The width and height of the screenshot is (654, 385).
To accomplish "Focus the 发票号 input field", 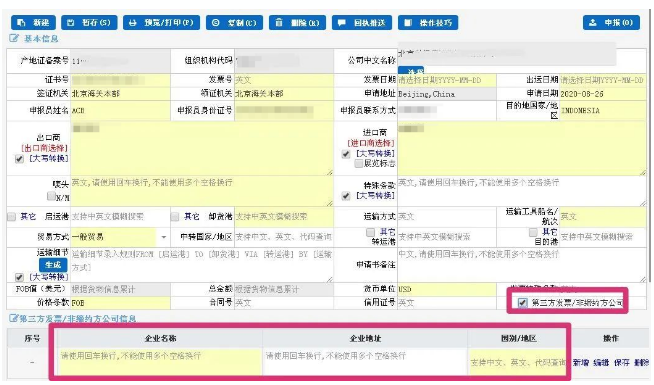I will pos(284,80).
